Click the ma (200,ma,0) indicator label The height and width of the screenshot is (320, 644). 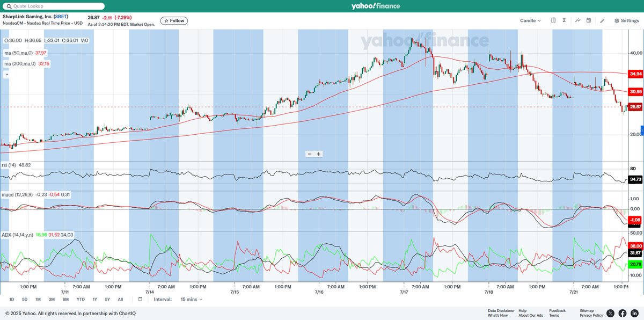coord(20,63)
